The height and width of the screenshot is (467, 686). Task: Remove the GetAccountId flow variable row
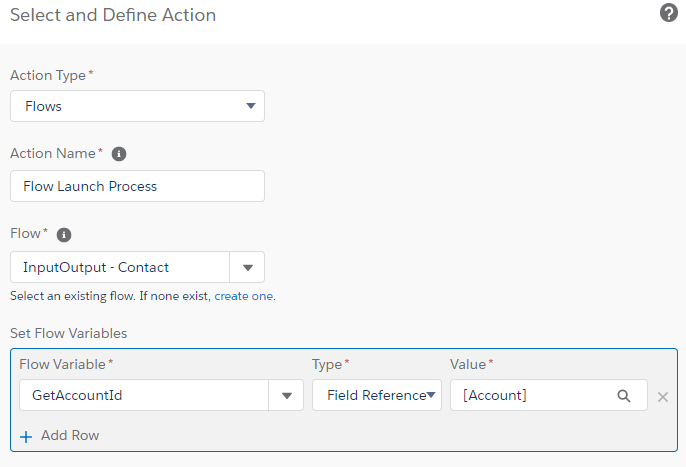[662, 397]
